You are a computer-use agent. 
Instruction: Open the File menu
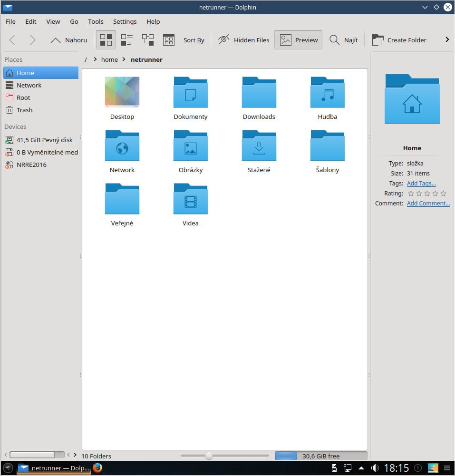(10, 21)
